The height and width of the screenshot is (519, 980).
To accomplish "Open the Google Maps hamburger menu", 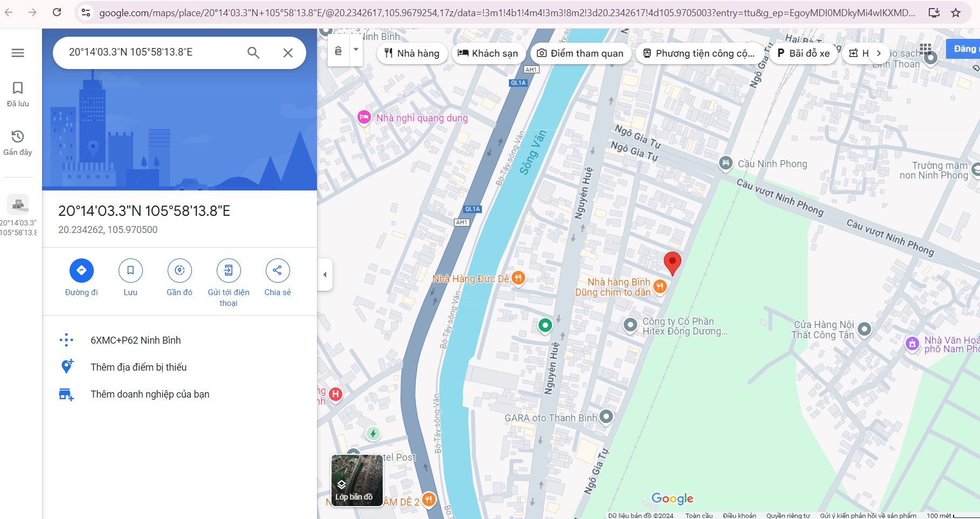I will pyautogui.click(x=18, y=53).
